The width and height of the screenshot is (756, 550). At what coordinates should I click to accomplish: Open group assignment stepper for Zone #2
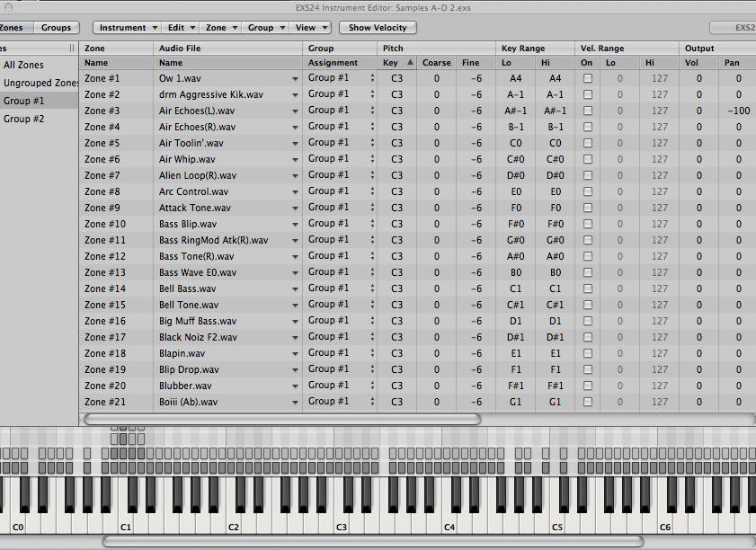point(372,94)
